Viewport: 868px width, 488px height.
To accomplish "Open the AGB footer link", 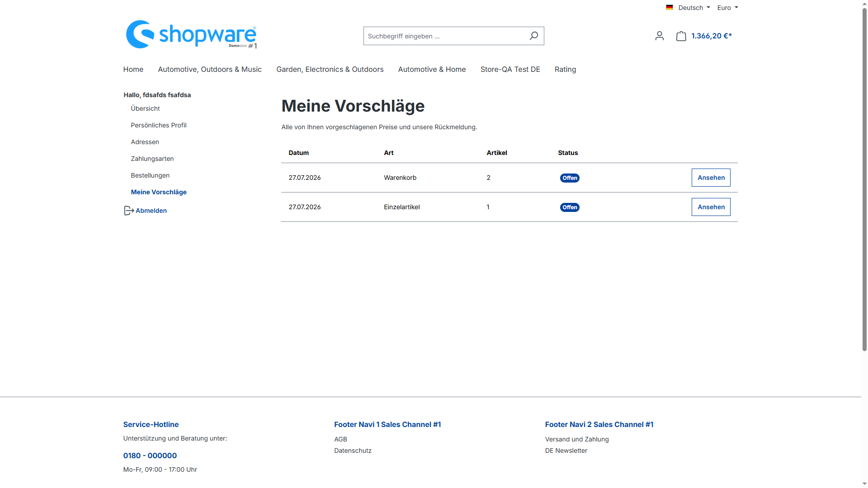I will tap(340, 439).
